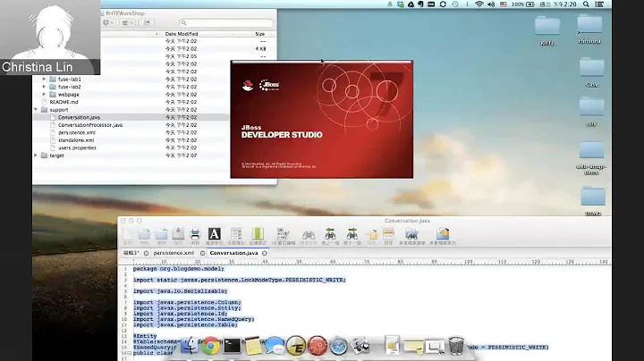Expand the webpage folder in Finder
This screenshot has height=361, width=644.
pos(44,95)
